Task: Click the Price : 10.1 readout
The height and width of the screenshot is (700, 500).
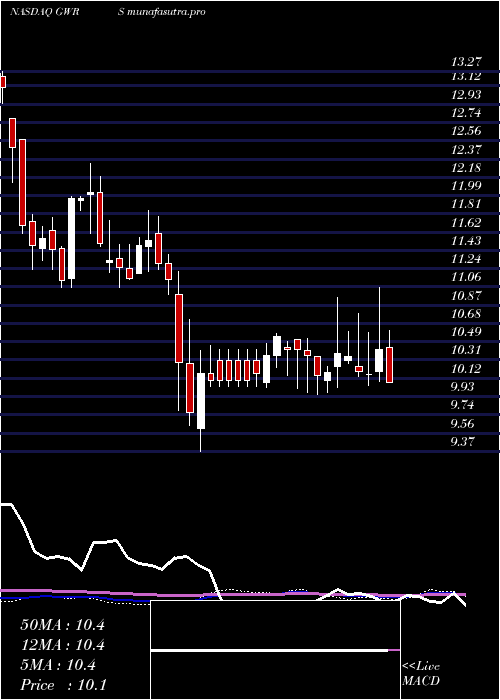Action: [x=63, y=685]
